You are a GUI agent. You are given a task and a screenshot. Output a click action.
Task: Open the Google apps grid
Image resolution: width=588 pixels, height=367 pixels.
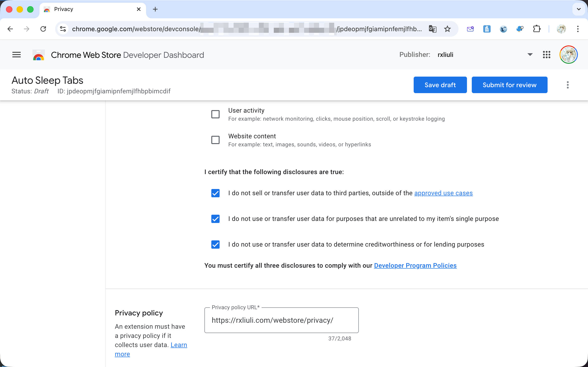click(546, 55)
